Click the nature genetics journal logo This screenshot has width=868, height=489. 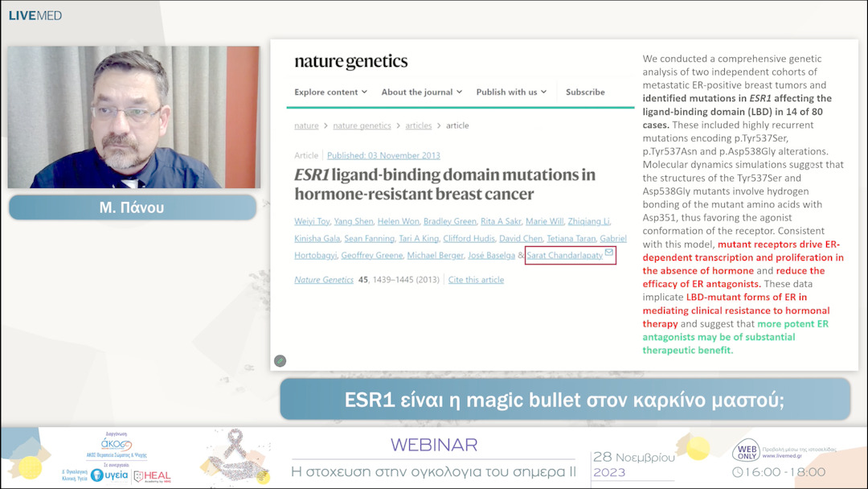(x=350, y=62)
